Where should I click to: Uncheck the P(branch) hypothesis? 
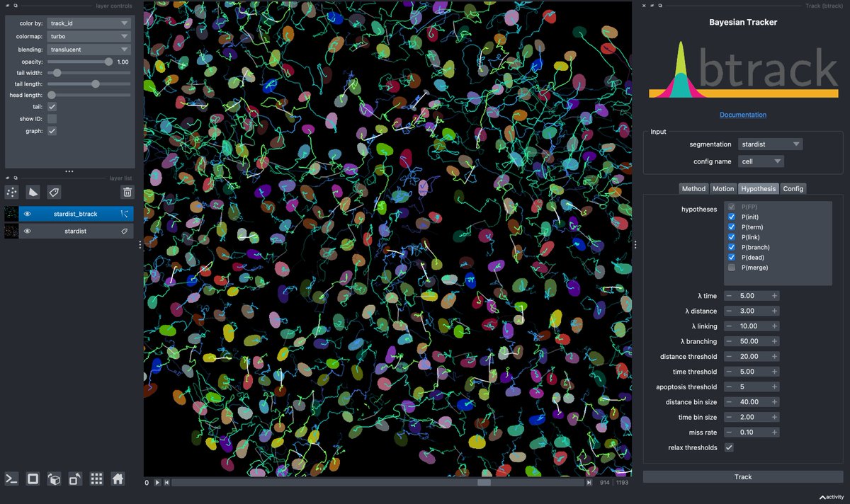point(732,247)
